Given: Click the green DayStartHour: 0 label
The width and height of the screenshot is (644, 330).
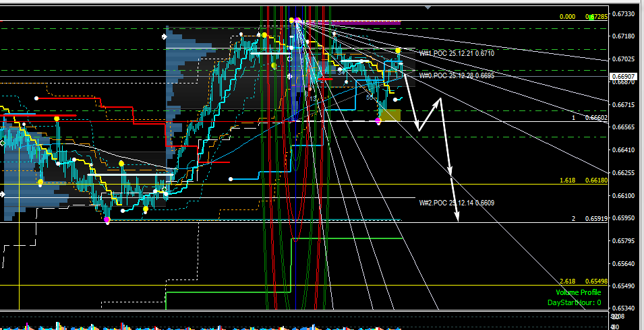Looking at the screenshot, I should (x=574, y=303).
